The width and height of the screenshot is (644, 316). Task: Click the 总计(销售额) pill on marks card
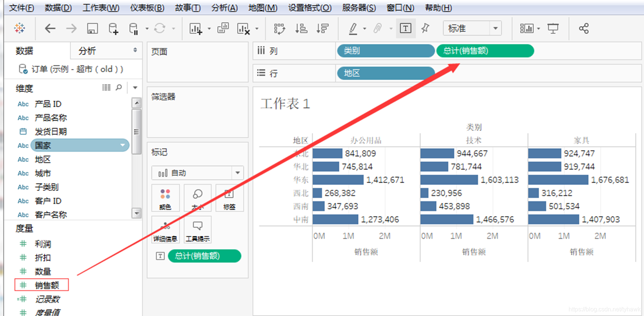coord(204,256)
